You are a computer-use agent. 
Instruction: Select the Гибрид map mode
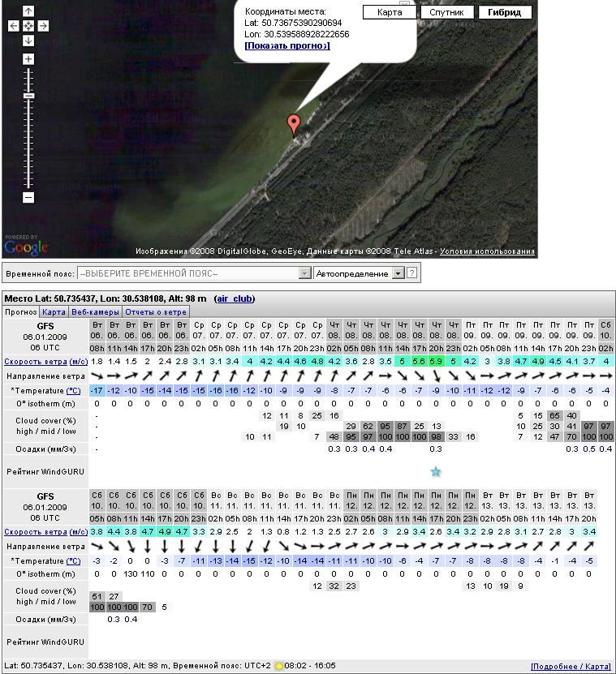coord(505,12)
